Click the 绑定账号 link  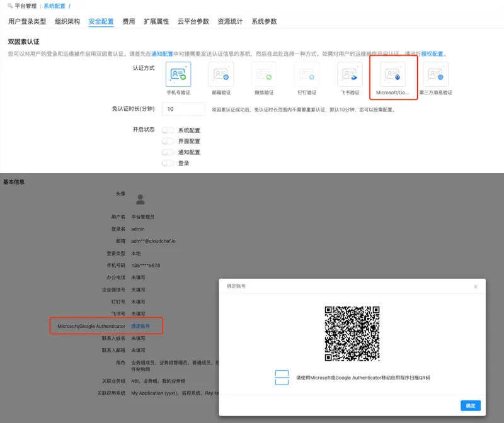coord(140,326)
